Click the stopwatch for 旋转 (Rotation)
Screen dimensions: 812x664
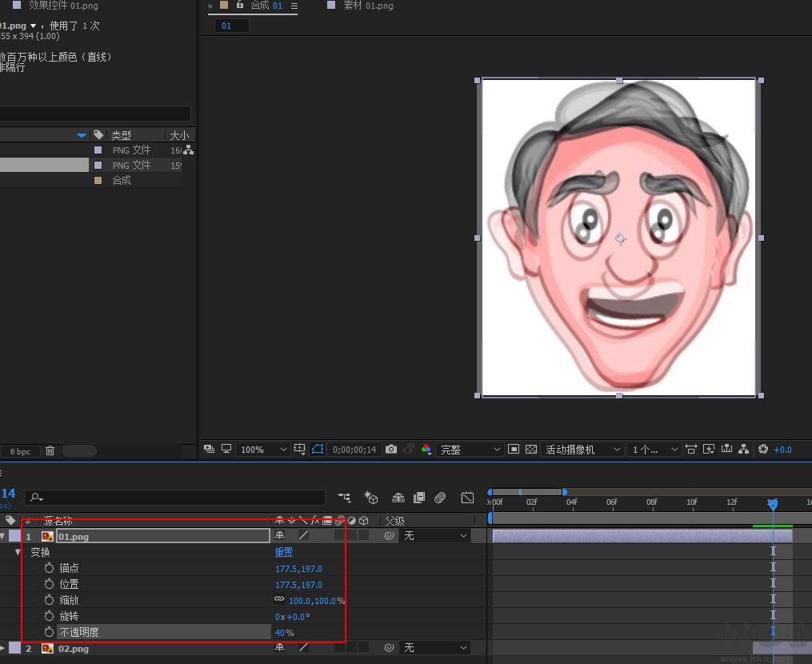(x=50, y=616)
